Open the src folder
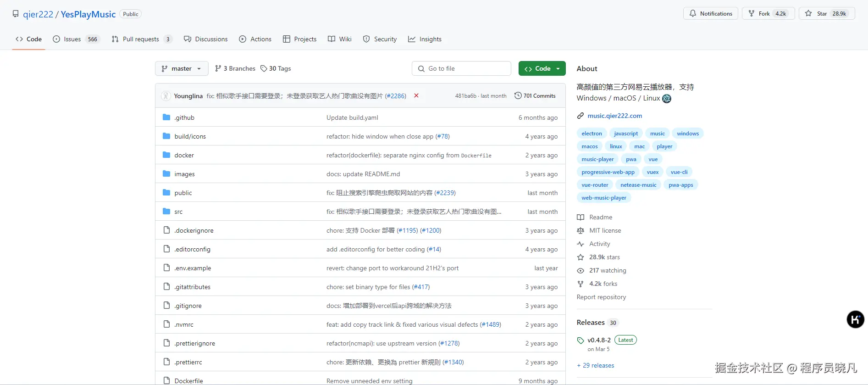The image size is (868, 385). 178,212
